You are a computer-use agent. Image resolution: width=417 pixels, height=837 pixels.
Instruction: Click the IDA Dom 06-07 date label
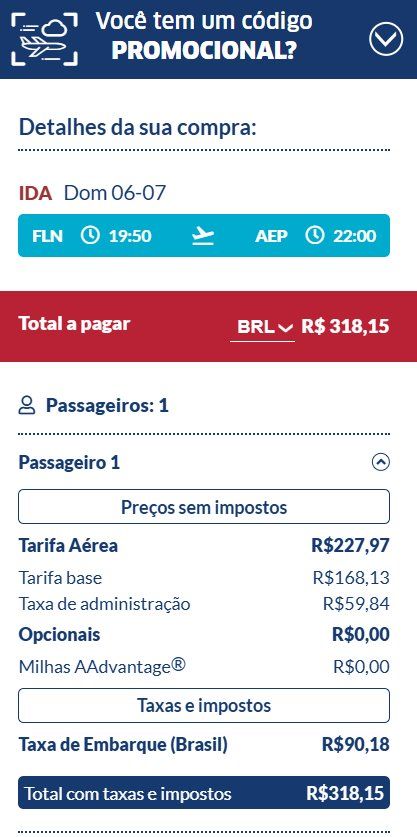[92, 193]
